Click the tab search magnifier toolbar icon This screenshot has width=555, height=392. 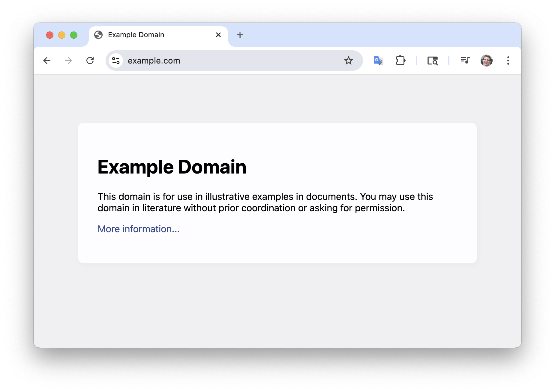pyautogui.click(x=432, y=61)
